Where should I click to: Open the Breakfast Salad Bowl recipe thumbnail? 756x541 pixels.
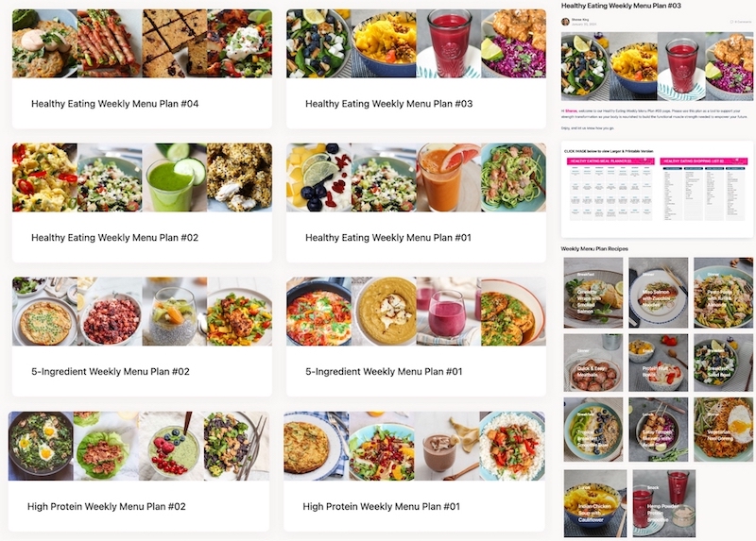(723, 363)
